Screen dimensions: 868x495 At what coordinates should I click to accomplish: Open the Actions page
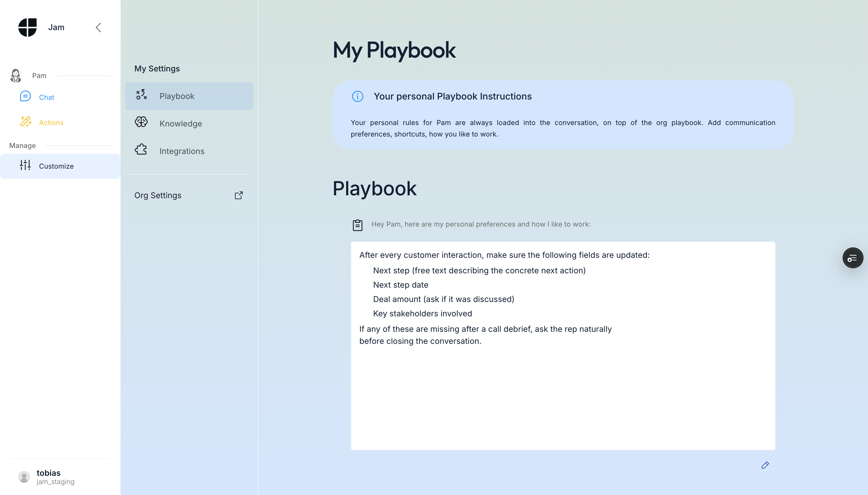click(x=51, y=122)
